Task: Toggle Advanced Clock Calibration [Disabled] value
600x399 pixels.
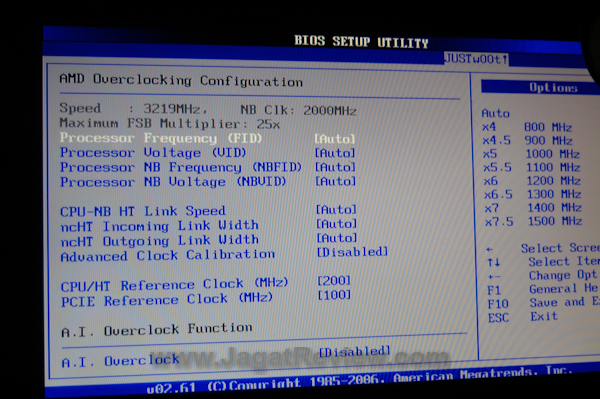Action: coord(352,252)
